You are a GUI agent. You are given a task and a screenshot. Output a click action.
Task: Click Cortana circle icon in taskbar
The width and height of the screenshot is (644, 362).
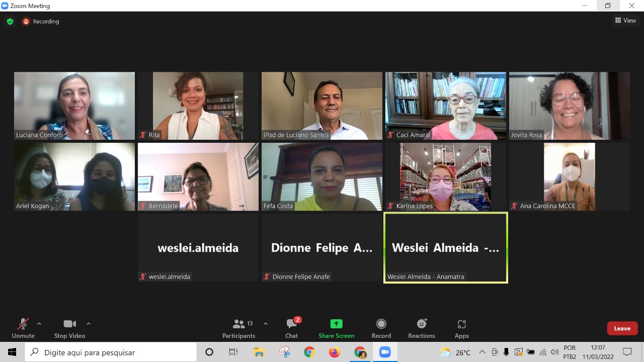[209, 352]
